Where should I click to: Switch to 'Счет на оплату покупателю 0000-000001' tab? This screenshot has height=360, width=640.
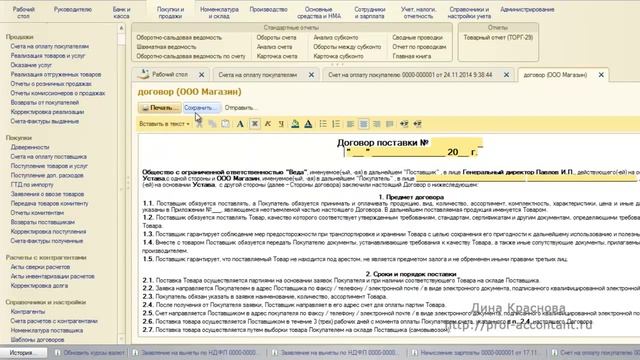(410, 75)
